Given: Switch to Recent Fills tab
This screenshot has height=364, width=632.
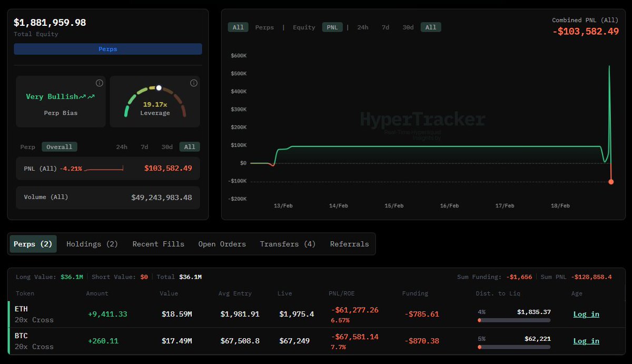Looking at the screenshot, I should (x=158, y=244).
